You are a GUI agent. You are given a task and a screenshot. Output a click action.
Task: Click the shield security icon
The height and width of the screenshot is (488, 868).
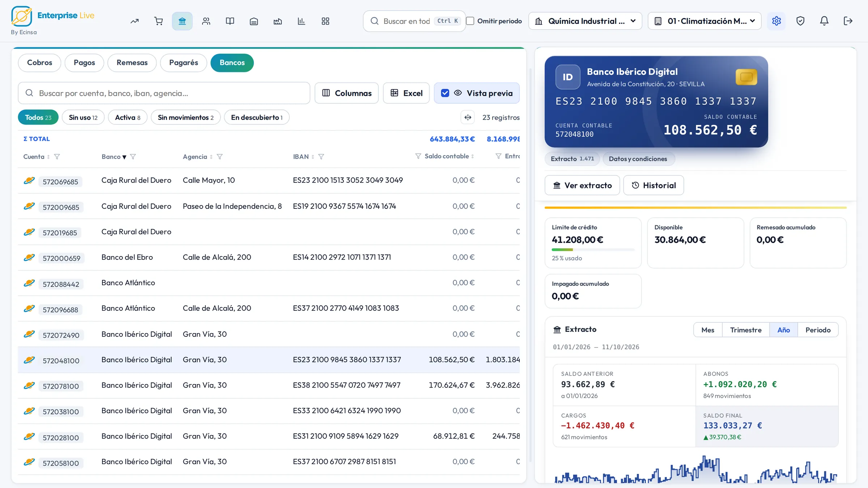click(x=800, y=21)
